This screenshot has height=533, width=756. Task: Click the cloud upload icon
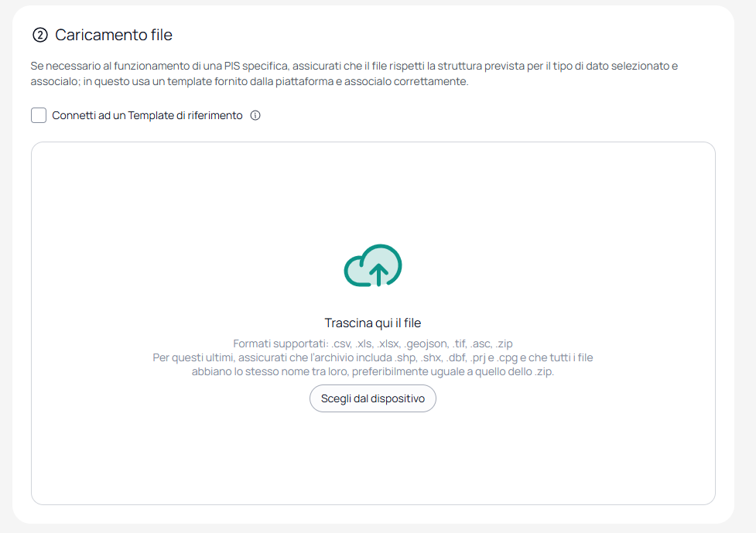pos(373,265)
